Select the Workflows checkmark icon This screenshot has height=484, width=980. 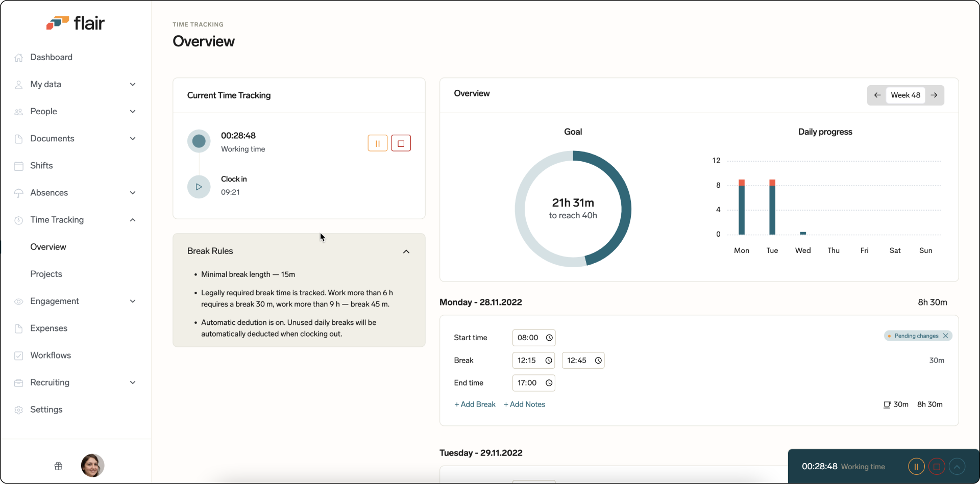19,355
